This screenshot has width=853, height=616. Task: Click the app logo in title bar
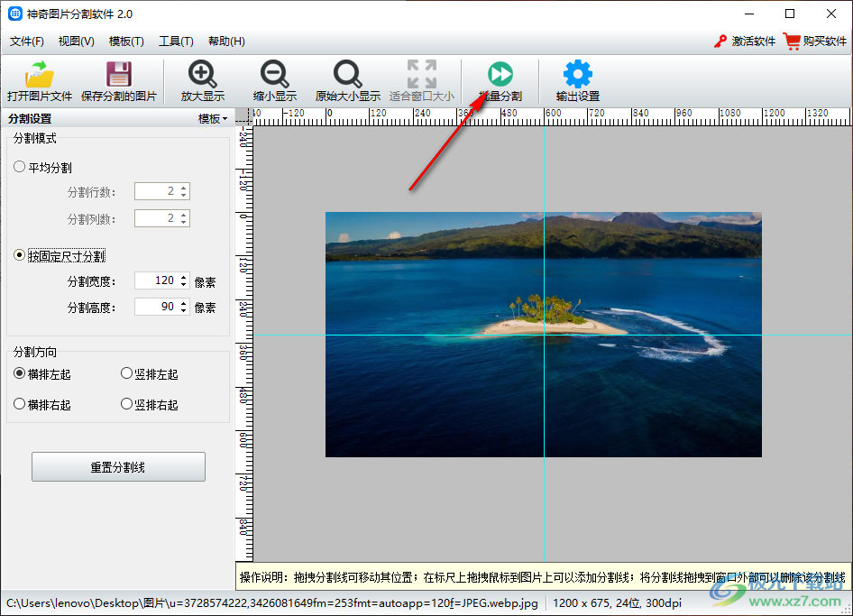tap(14, 14)
